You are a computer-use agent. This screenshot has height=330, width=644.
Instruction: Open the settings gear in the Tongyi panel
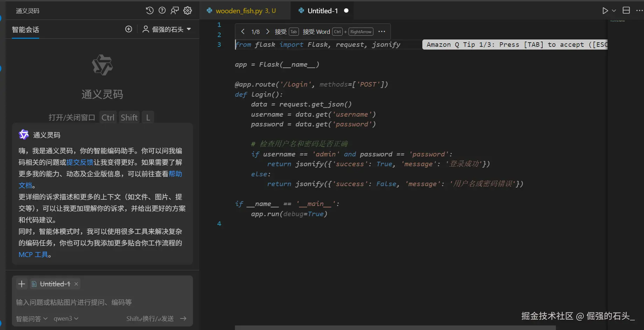pos(188,10)
